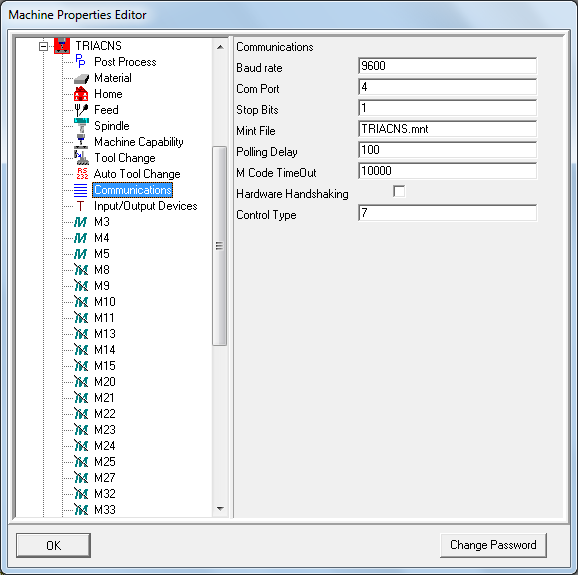The width and height of the screenshot is (578, 575).
Task: Click the Polling Delay field
Action: (x=447, y=150)
